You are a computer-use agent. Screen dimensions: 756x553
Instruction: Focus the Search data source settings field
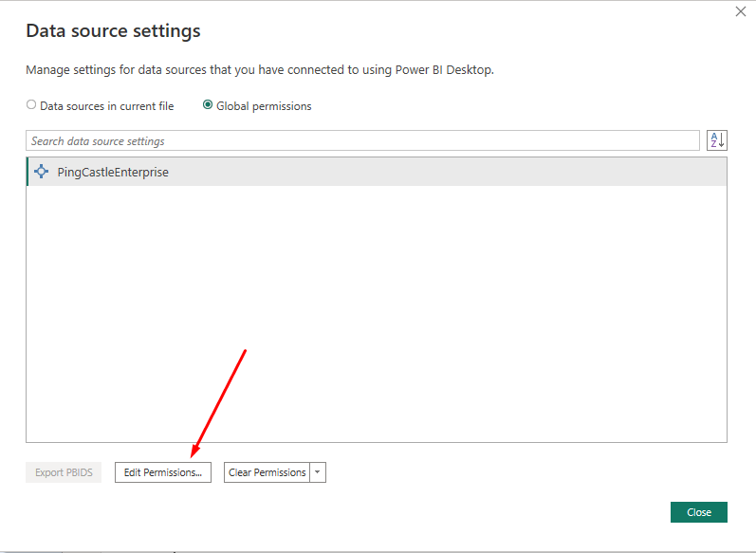362,140
